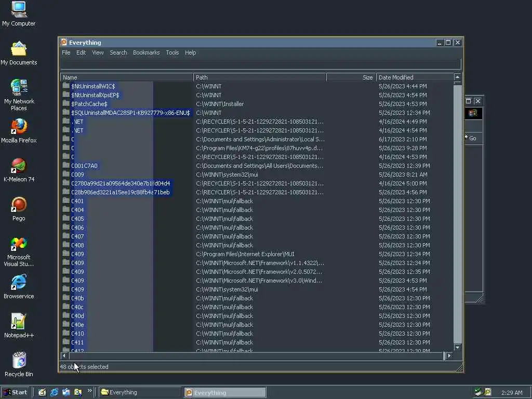Select the C410 folder name
The height and width of the screenshot is (399, 532).
click(x=77, y=334)
